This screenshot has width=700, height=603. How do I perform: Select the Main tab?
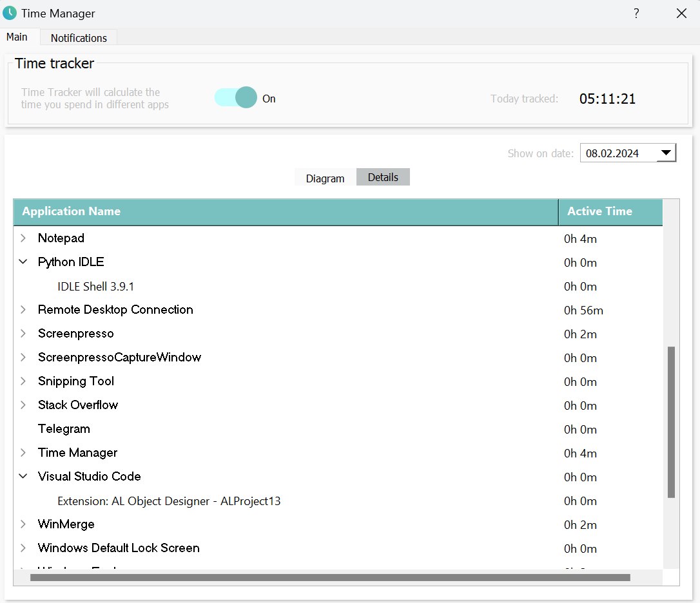coord(17,37)
